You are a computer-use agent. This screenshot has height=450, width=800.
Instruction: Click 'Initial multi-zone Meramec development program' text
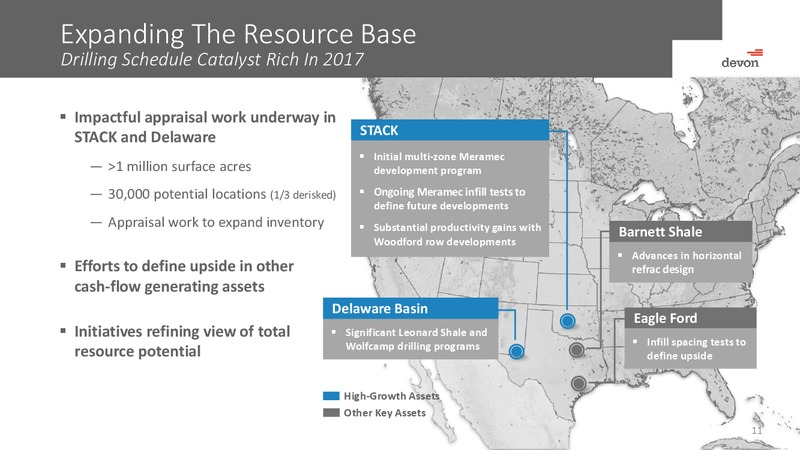pyautogui.click(x=439, y=163)
